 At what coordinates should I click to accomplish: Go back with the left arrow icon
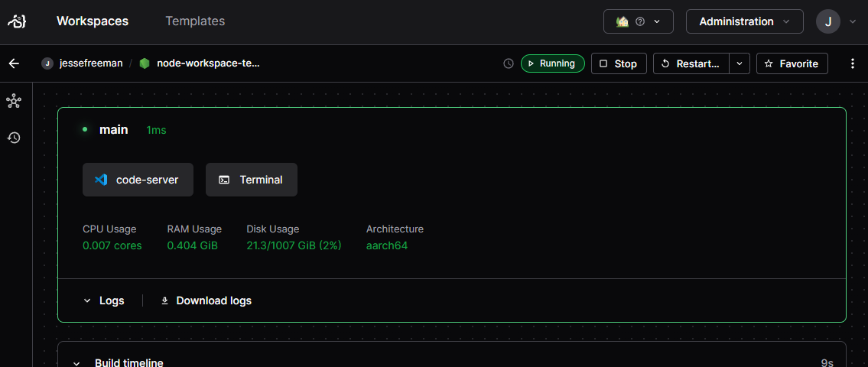pyautogui.click(x=15, y=63)
